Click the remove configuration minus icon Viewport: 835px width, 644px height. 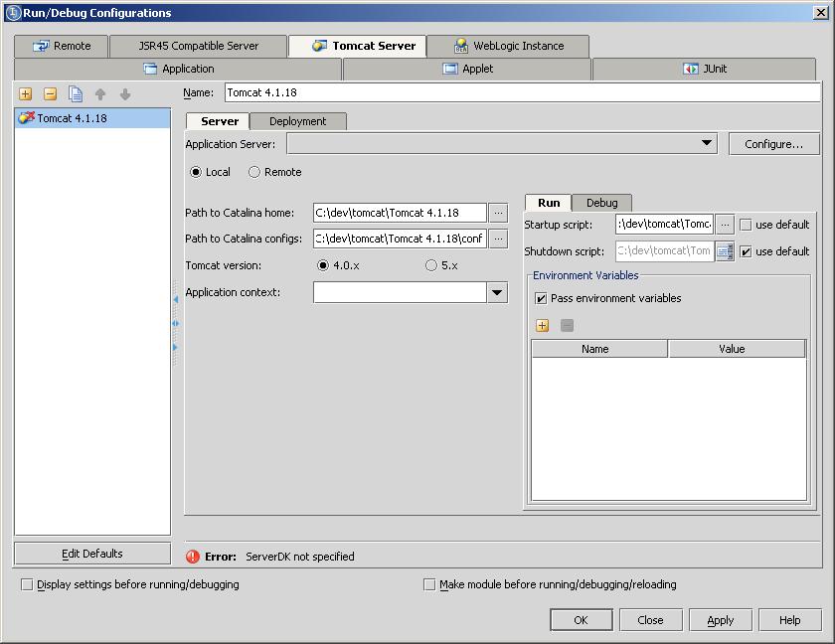tap(50, 94)
